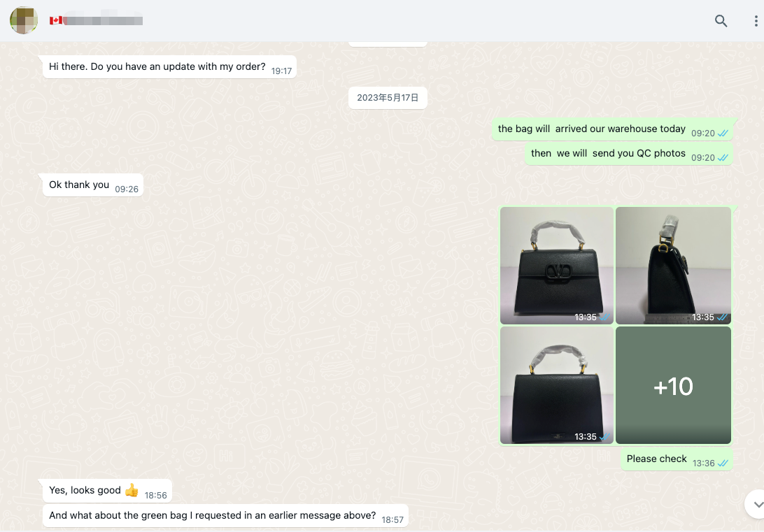Select the 'Please check' message
The height and width of the screenshot is (532, 764).
pos(677,459)
